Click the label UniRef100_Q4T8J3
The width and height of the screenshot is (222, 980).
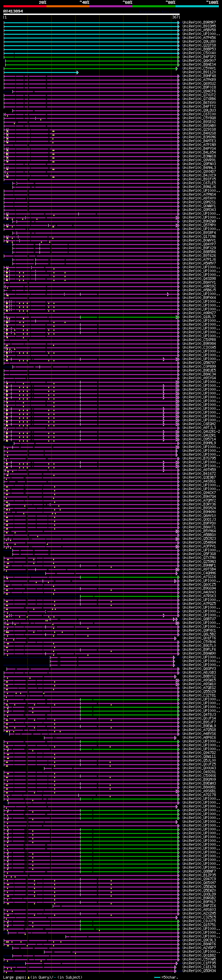point(199,714)
